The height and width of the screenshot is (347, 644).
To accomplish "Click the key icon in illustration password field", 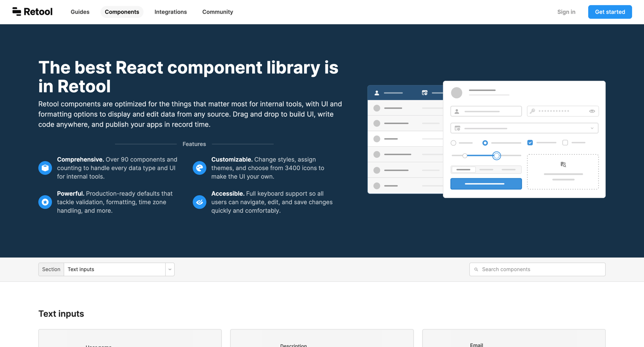I will coord(532,111).
